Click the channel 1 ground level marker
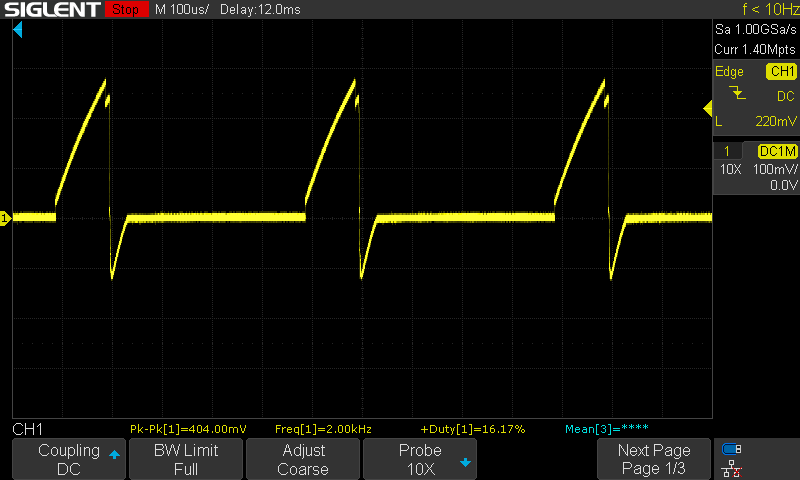 5,217
